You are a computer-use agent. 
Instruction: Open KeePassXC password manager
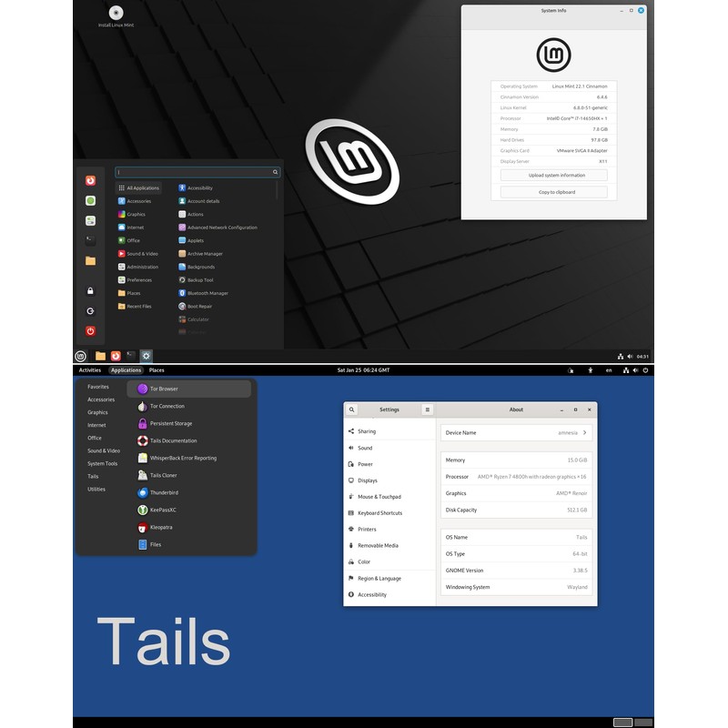[x=164, y=510]
